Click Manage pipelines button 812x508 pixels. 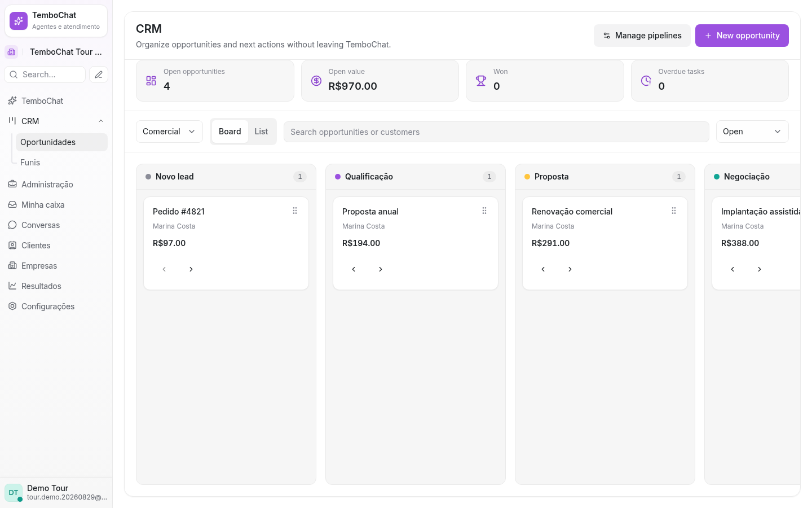click(642, 36)
